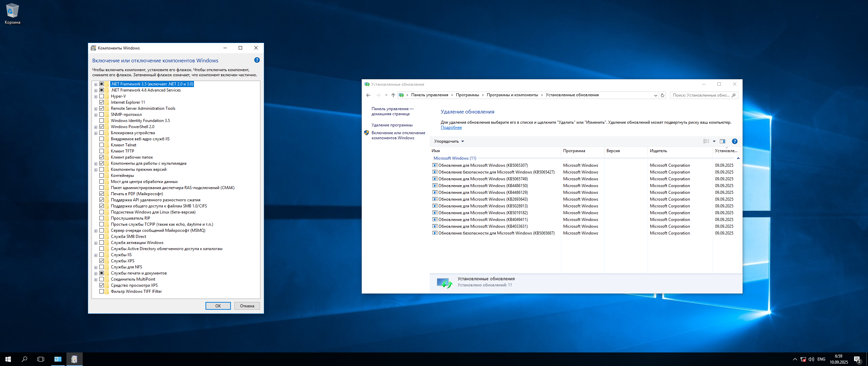This screenshot has height=366, width=868.
Task: Expand the Remote Server Administration Tools node
Action: pyautogui.click(x=96, y=109)
